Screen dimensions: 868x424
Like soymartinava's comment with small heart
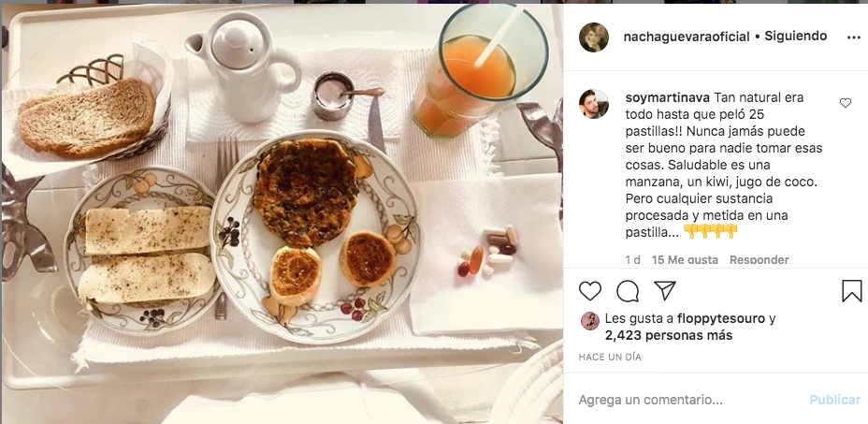846,103
